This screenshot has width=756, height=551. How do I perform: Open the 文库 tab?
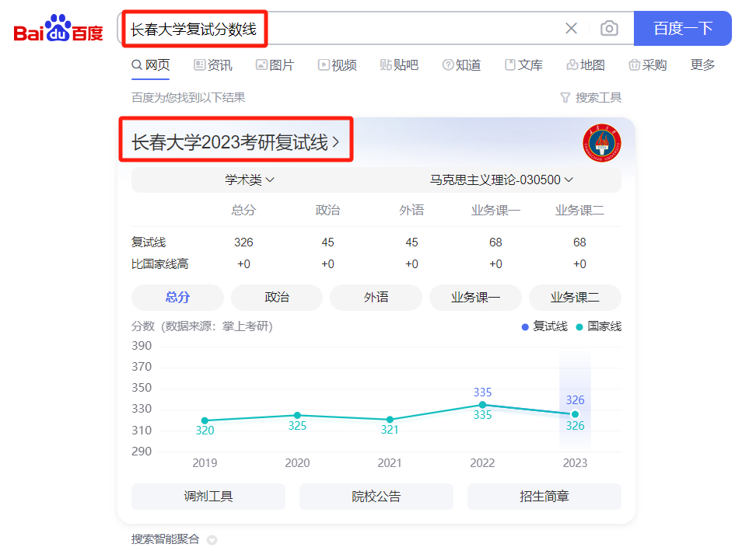523,65
